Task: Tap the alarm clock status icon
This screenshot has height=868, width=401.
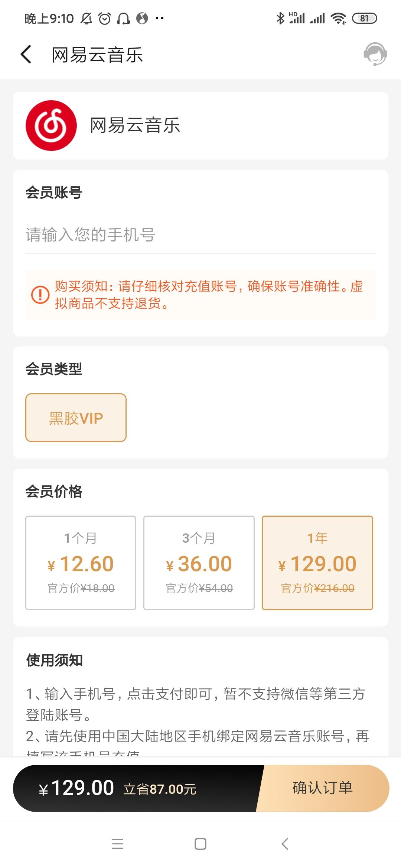Action: point(105,18)
